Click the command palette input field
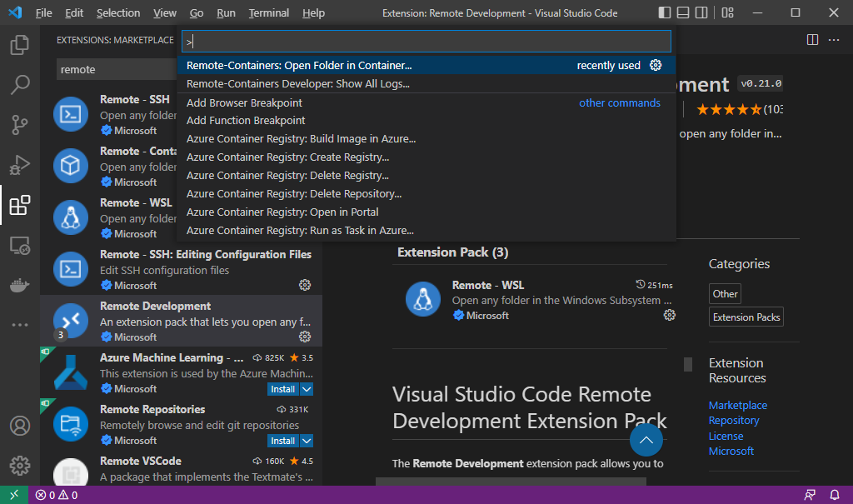This screenshot has width=853, height=504. [426, 42]
